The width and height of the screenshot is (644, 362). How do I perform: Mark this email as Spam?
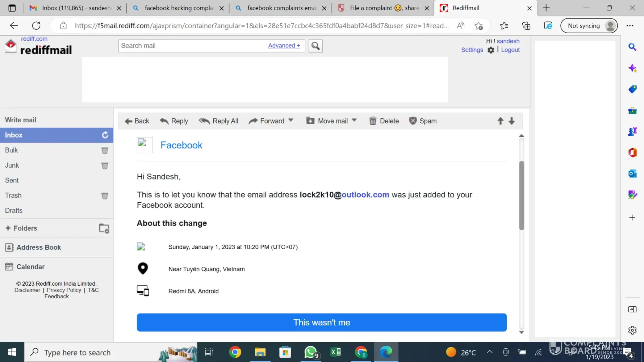coord(423,121)
